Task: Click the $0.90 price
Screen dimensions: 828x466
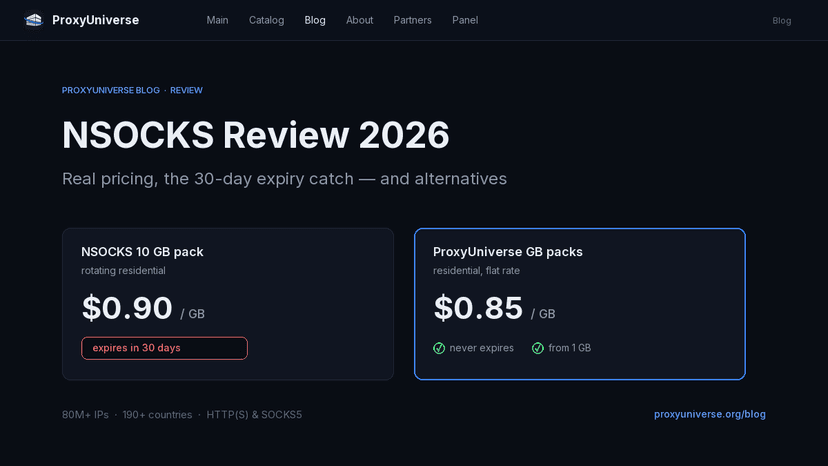Action: pos(127,308)
